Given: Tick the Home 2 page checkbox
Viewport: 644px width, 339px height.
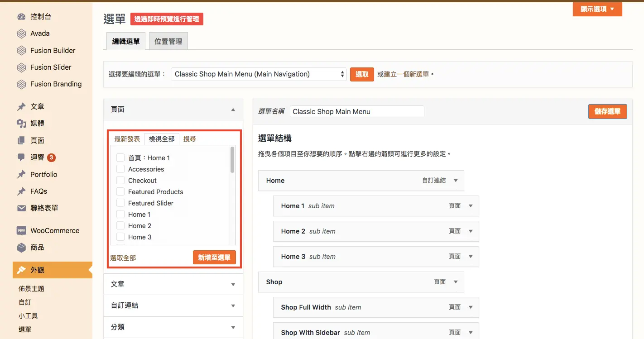Looking at the screenshot, I should click(120, 225).
